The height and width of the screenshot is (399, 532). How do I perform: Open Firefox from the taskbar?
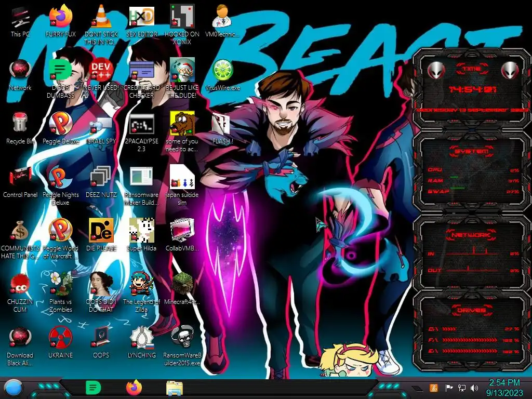134,388
